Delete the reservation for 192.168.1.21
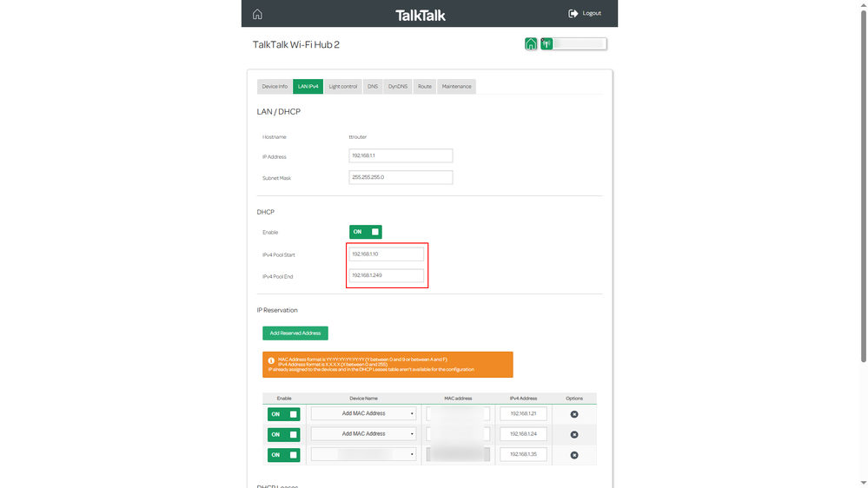The image size is (868, 488). [x=573, y=414]
